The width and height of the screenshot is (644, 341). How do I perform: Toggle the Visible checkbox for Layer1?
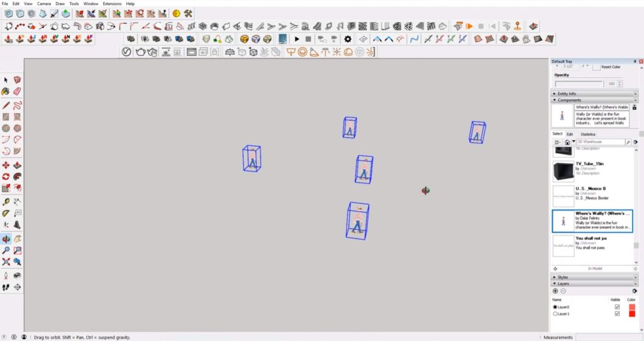click(x=617, y=314)
